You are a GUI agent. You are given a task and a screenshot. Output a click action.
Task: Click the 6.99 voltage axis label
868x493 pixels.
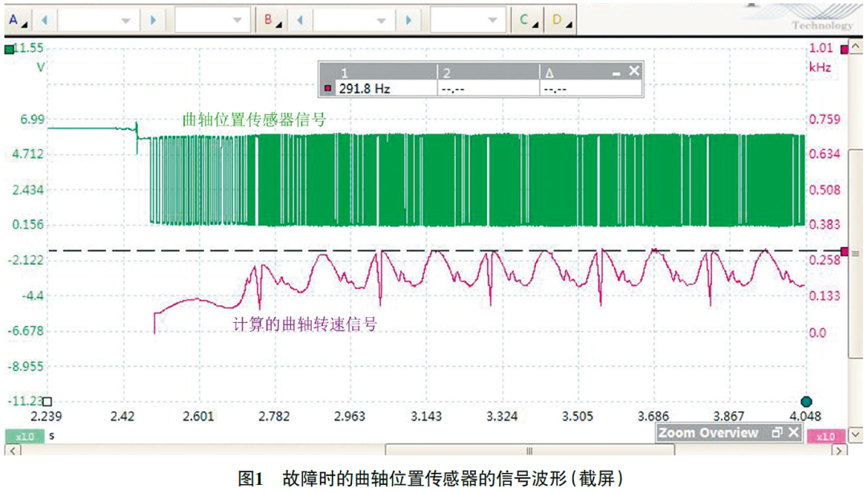(x=32, y=120)
